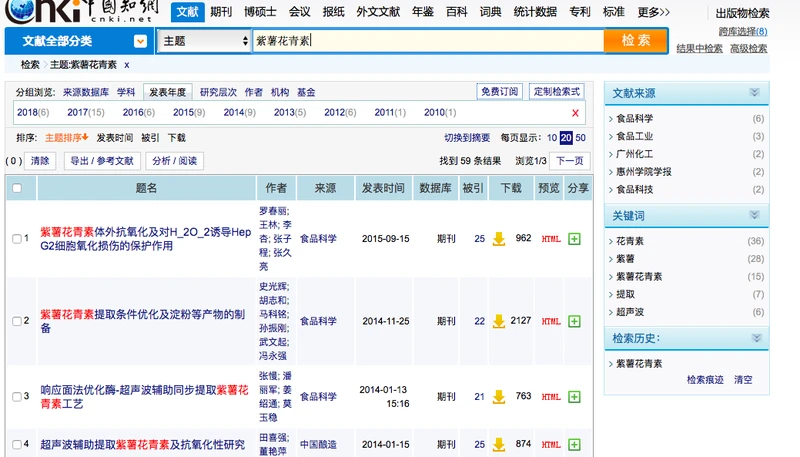
Task: Click the 分析 / 阅读 button
Action: point(174,161)
